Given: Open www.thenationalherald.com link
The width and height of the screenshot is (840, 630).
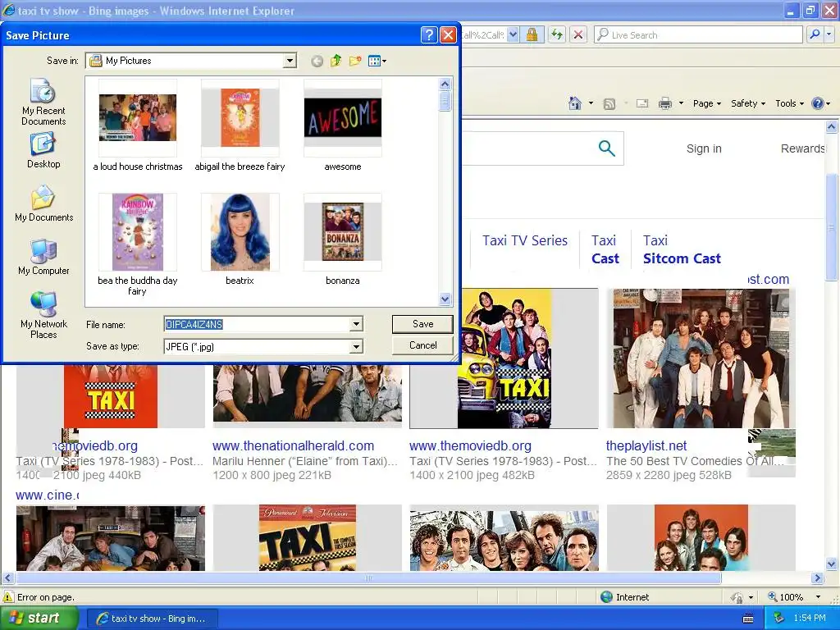Looking at the screenshot, I should (x=293, y=445).
